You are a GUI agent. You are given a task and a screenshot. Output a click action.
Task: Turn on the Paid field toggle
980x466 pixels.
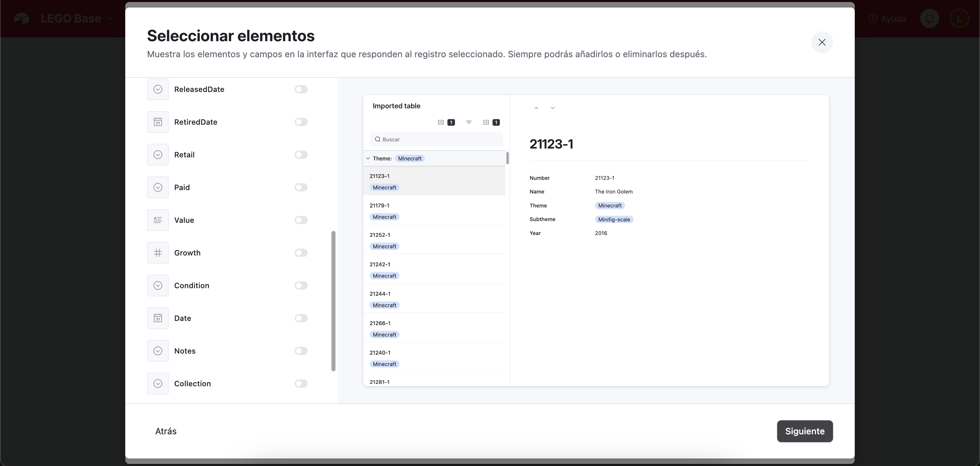(301, 187)
